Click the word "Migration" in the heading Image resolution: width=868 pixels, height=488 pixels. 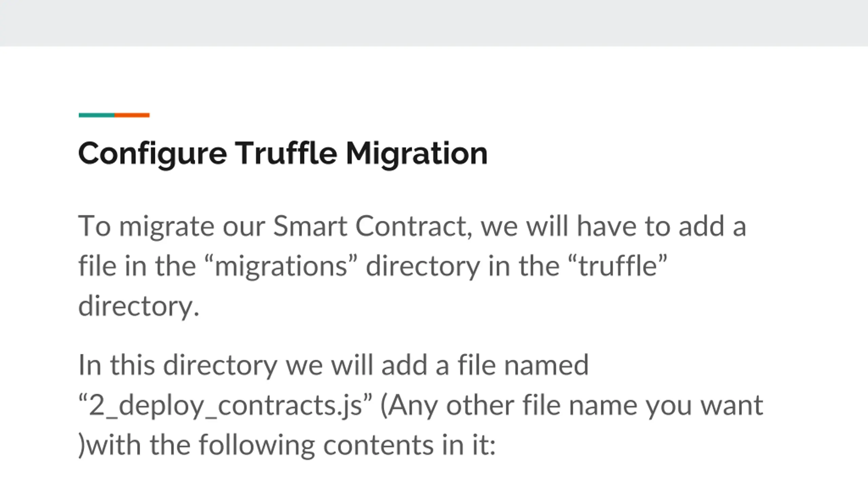417,154
